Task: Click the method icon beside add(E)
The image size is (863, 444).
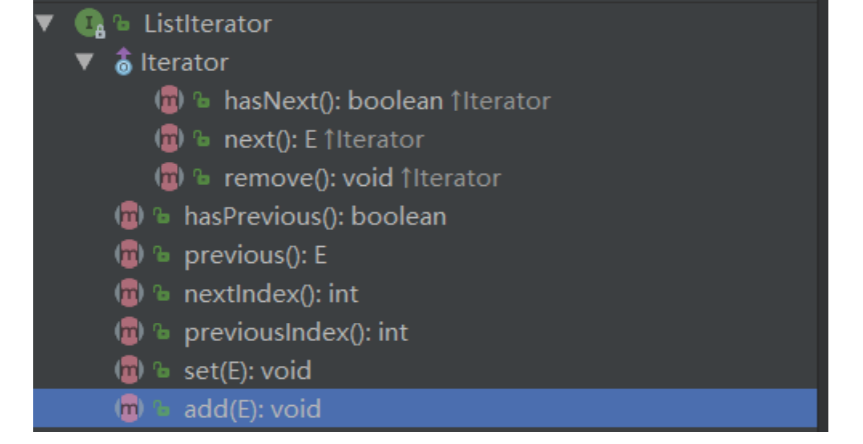Action: (129, 409)
